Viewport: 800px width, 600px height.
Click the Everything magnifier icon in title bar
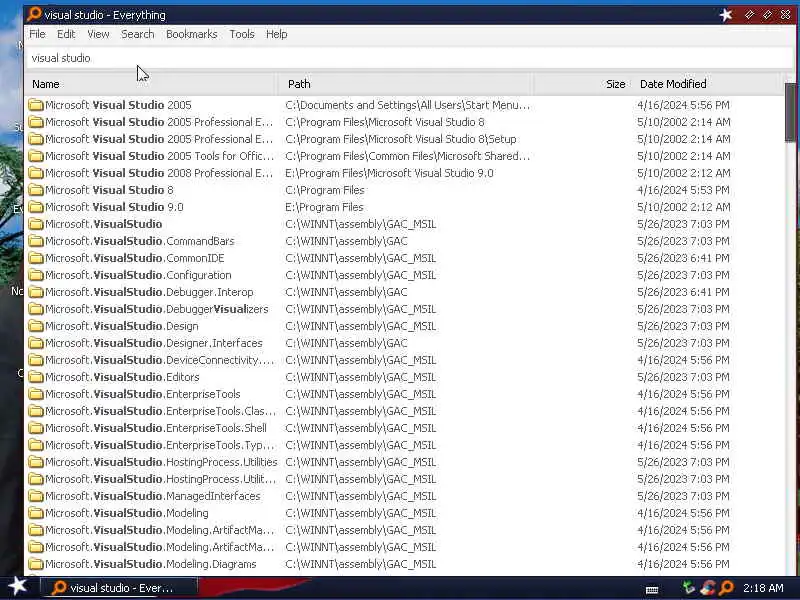coord(34,14)
